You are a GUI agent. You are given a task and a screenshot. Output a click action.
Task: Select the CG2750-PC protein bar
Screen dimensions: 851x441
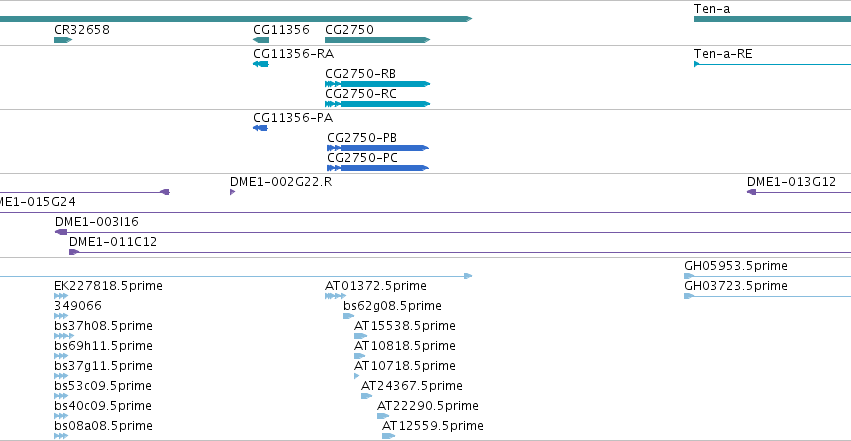click(378, 168)
